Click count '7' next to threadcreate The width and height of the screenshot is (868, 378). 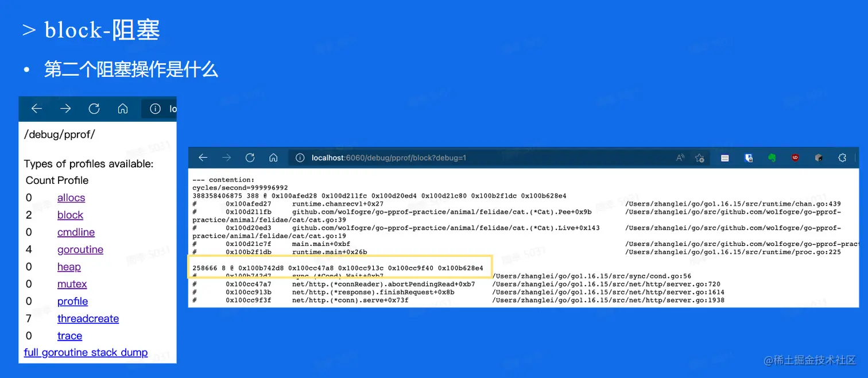click(29, 318)
